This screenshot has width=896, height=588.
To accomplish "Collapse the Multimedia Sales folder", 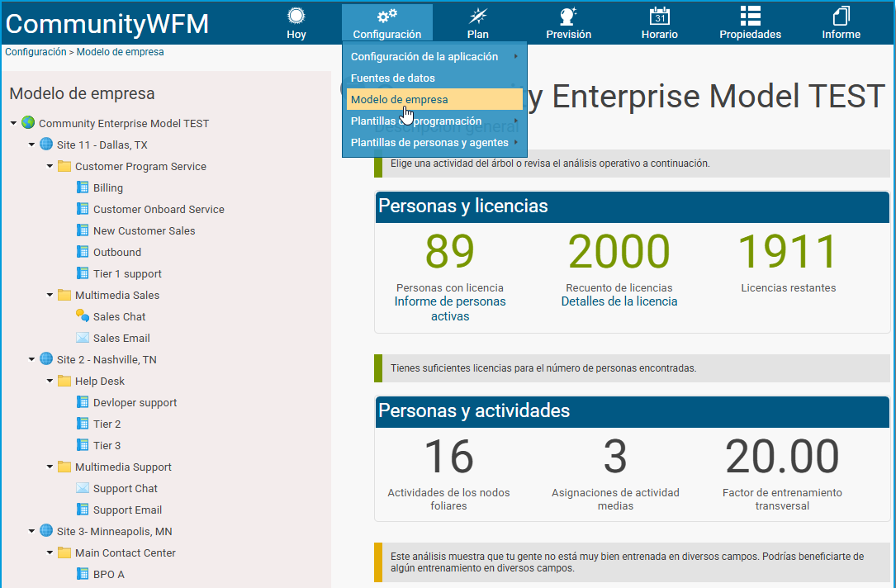I will tap(50, 295).
